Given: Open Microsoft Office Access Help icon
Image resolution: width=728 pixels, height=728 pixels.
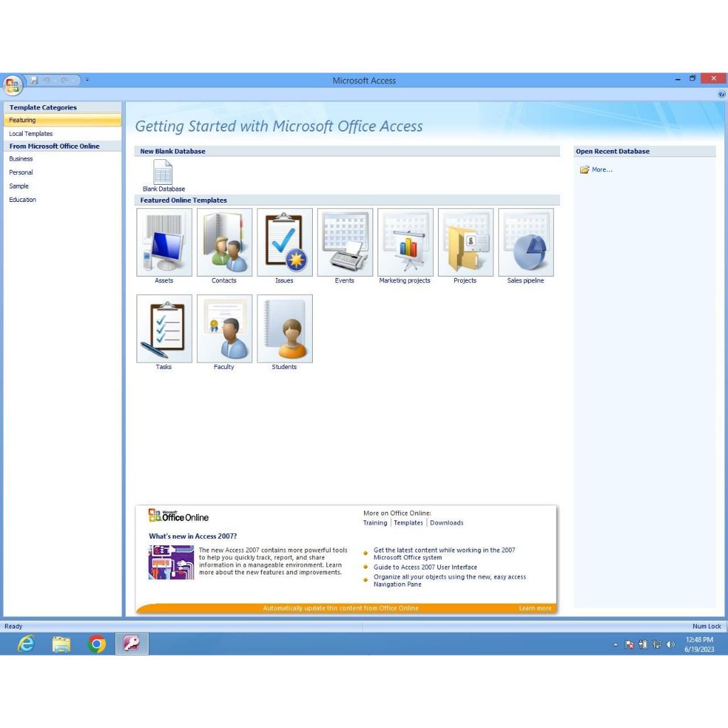Looking at the screenshot, I should [x=722, y=95].
